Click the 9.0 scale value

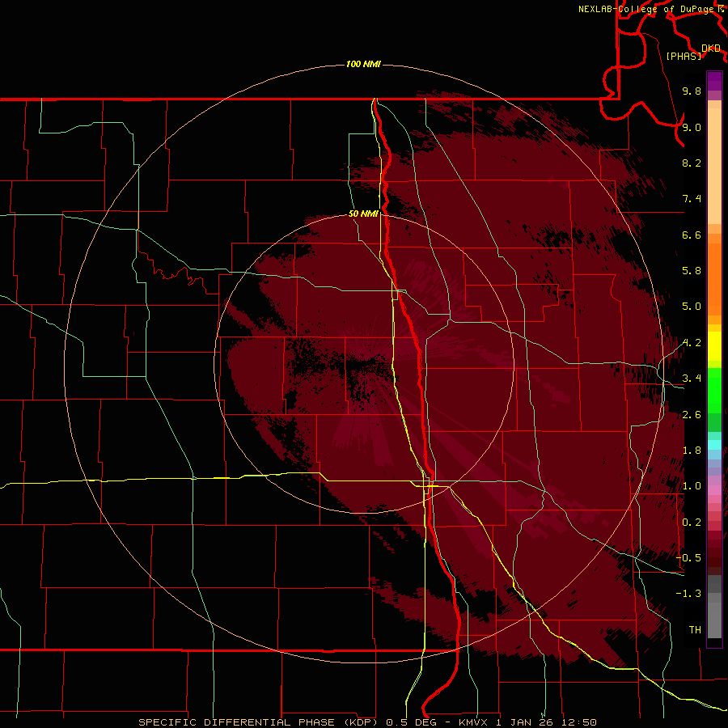692,127
